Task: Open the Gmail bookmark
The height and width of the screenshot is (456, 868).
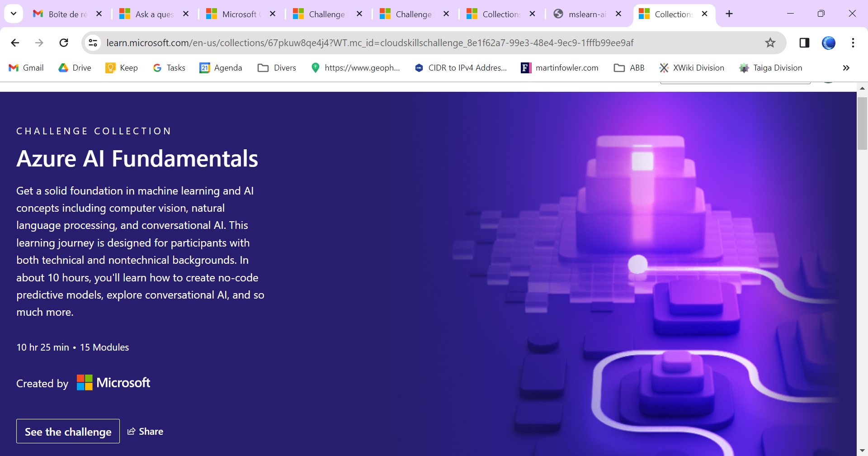Action: [x=27, y=68]
